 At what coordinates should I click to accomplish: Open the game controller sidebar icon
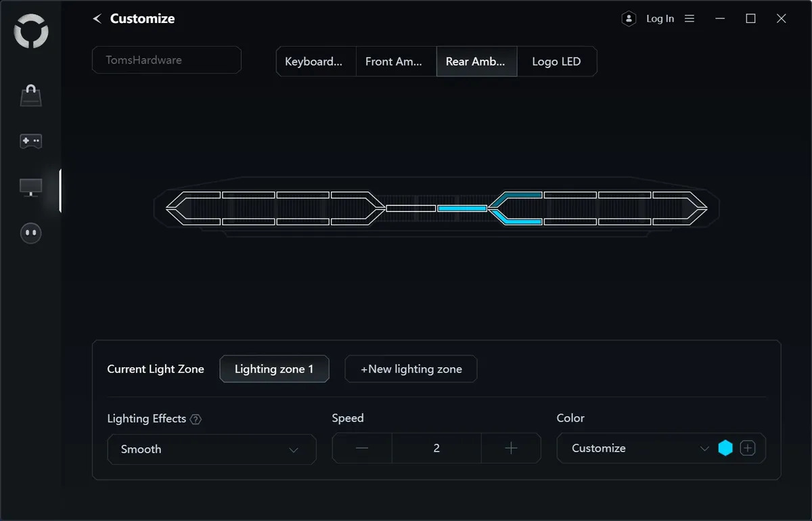pyautogui.click(x=31, y=141)
